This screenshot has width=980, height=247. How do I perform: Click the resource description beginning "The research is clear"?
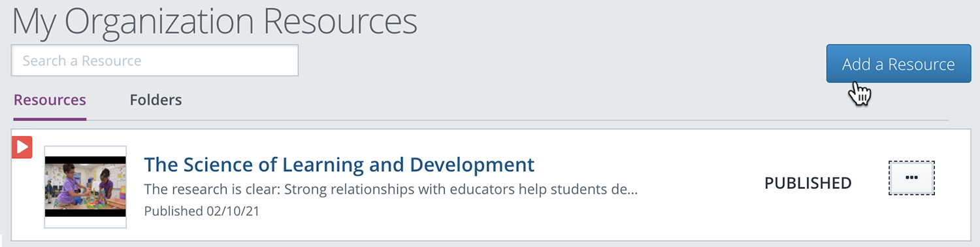point(391,190)
